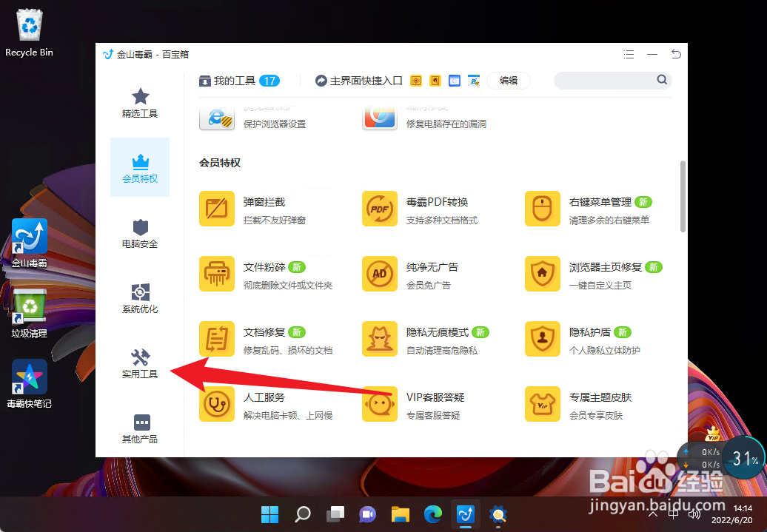Open the 文档修复 document icon
The height and width of the screenshot is (532, 767).
click(x=217, y=339)
